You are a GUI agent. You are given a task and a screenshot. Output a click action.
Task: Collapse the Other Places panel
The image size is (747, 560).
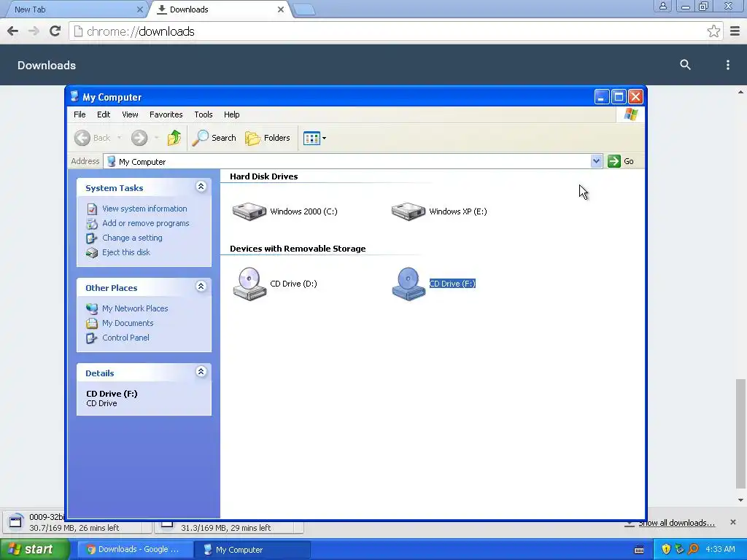(201, 287)
